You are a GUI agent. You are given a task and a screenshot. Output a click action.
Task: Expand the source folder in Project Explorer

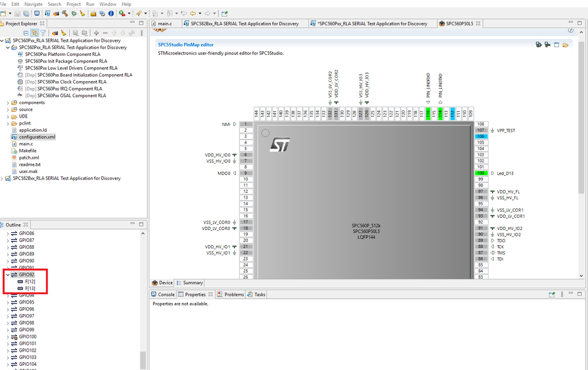[x=8, y=109]
